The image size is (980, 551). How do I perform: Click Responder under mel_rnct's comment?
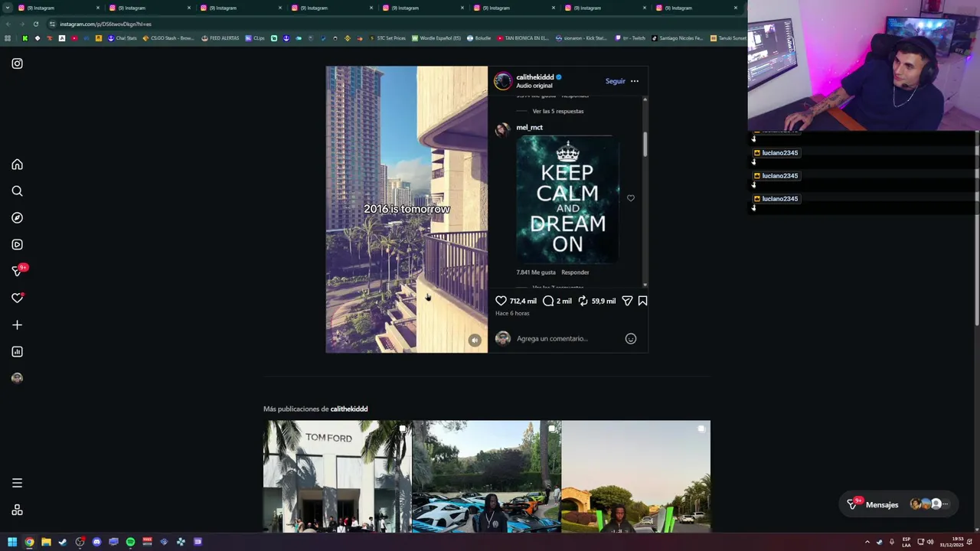click(575, 272)
